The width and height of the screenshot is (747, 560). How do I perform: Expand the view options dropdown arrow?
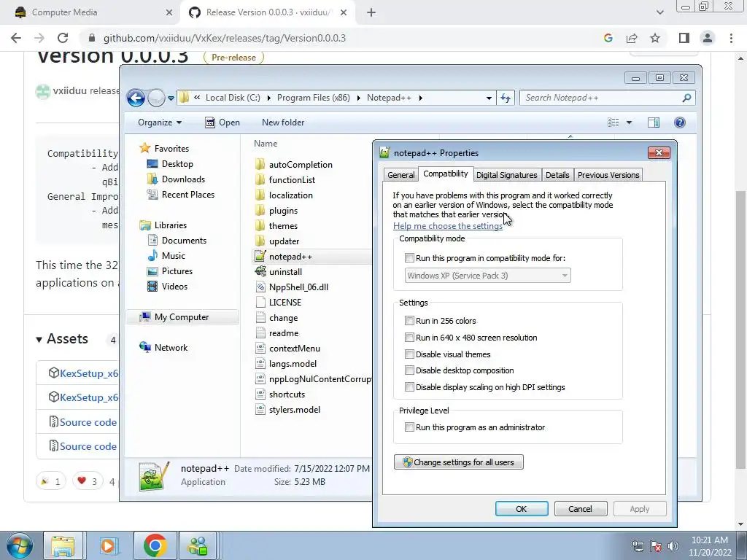tap(629, 122)
